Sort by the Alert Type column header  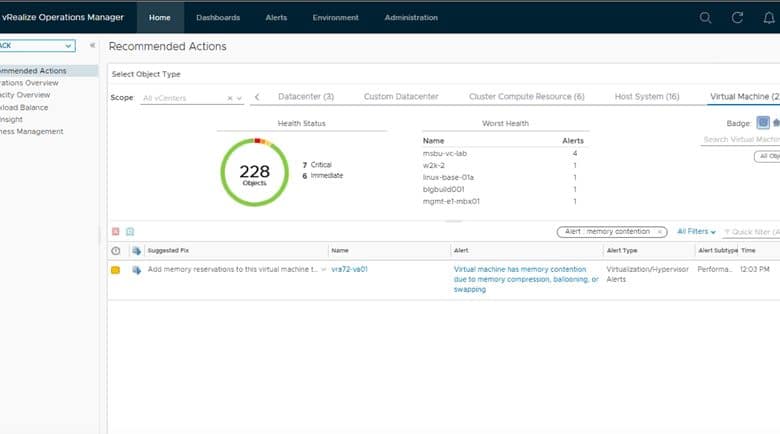point(622,250)
